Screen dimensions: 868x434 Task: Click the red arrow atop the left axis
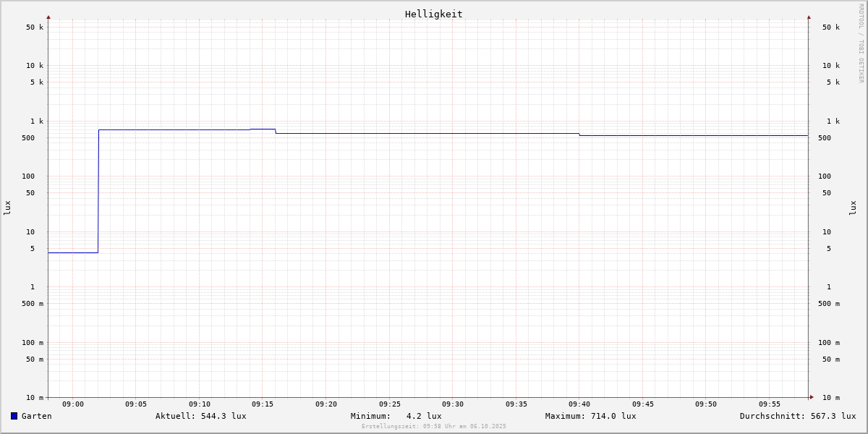[48, 17]
